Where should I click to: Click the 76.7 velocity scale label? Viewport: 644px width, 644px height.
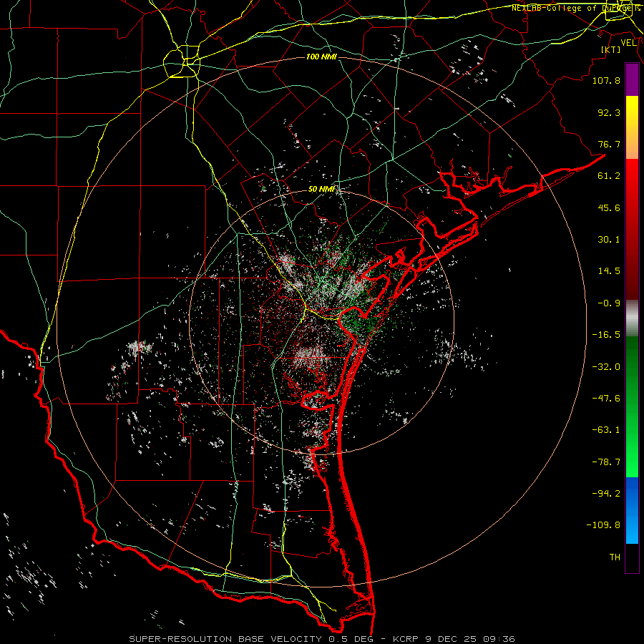(x=609, y=144)
